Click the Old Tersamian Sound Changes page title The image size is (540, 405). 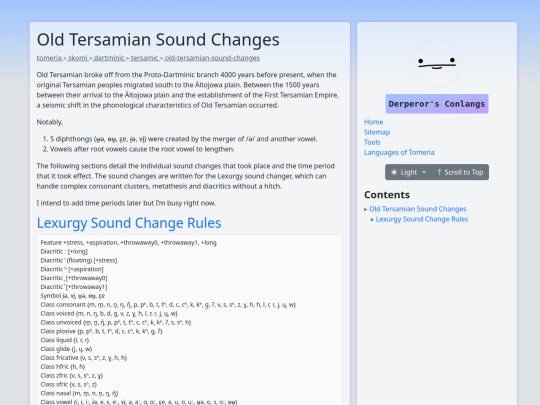pos(158,40)
